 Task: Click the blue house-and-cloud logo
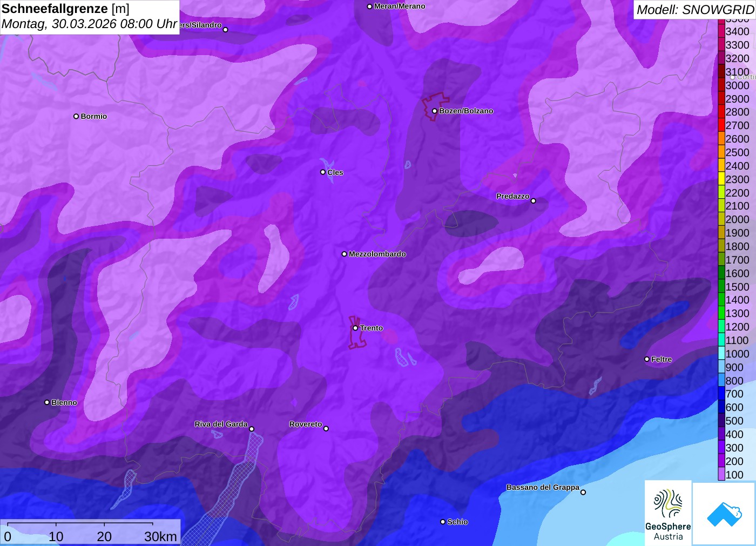(724, 514)
